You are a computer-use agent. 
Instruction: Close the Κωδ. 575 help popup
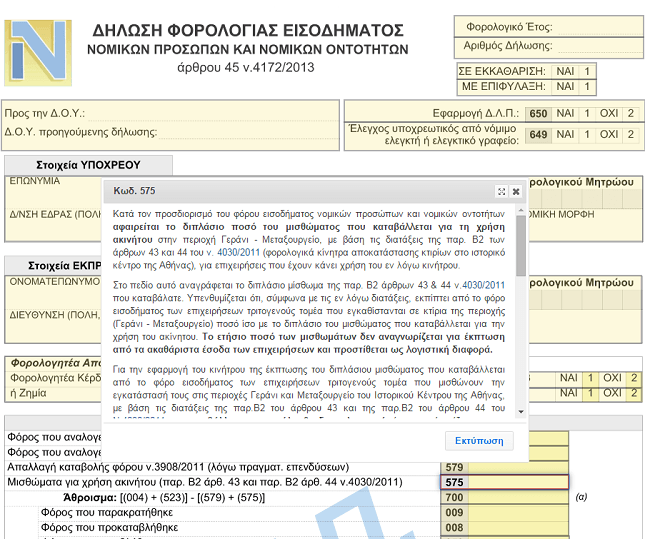pos(516,191)
